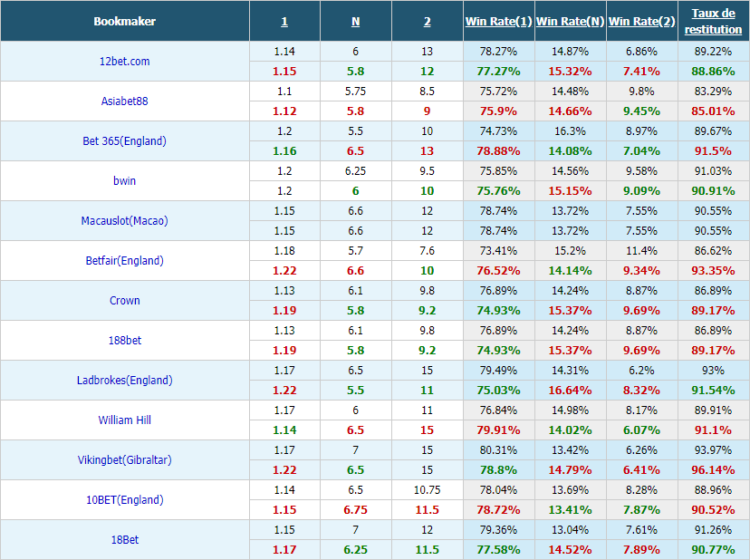Open the 188bet bookmaker link
The image size is (750, 560).
pyautogui.click(x=124, y=341)
